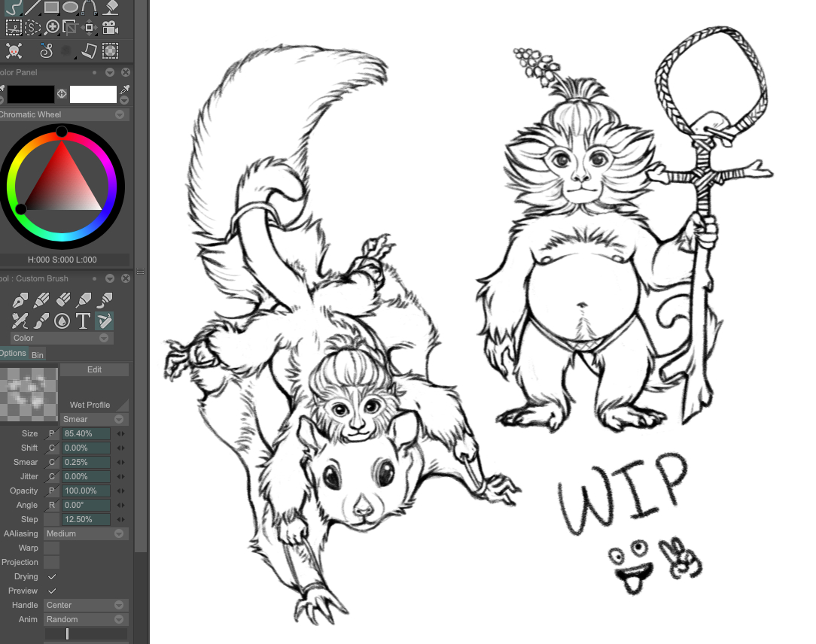Viewport: 816px width, 644px height.
Task: Select the camera tool icon
Action: (x=110, y=28)
